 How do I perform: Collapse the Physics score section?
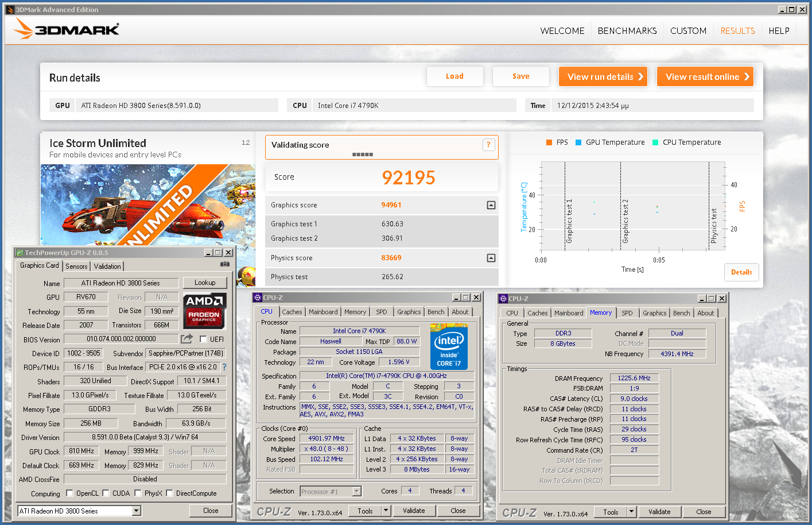(x=491, y=258)
